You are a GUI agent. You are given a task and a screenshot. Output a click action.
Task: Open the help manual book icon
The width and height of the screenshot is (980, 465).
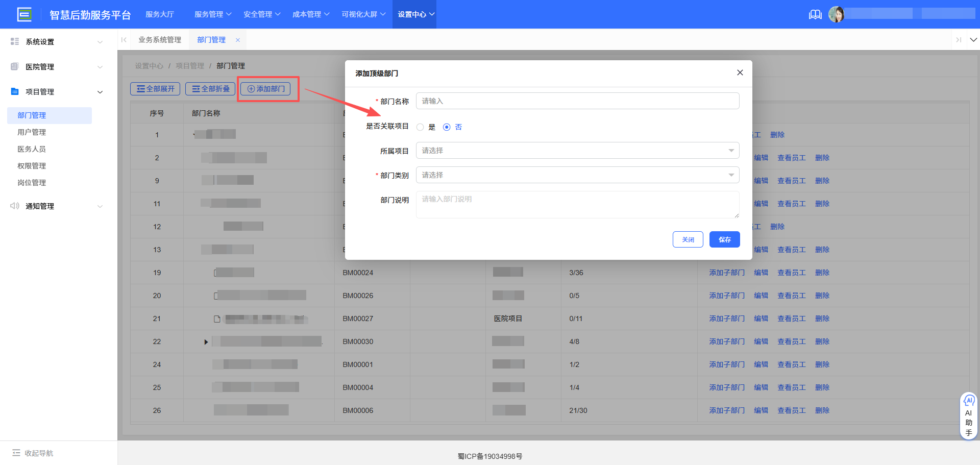point(815,14)
